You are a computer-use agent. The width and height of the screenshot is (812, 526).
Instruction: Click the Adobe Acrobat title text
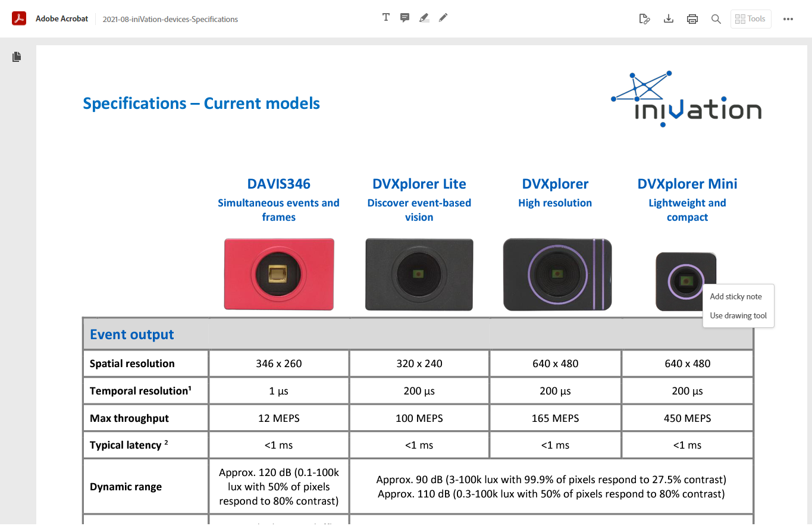pos(62,18)
